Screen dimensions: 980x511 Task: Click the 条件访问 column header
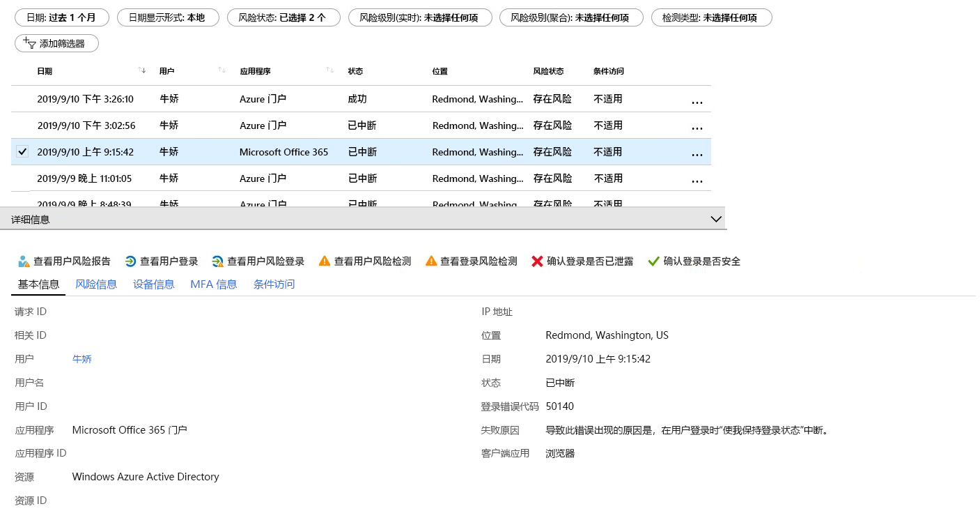click(x=609, y=71)
